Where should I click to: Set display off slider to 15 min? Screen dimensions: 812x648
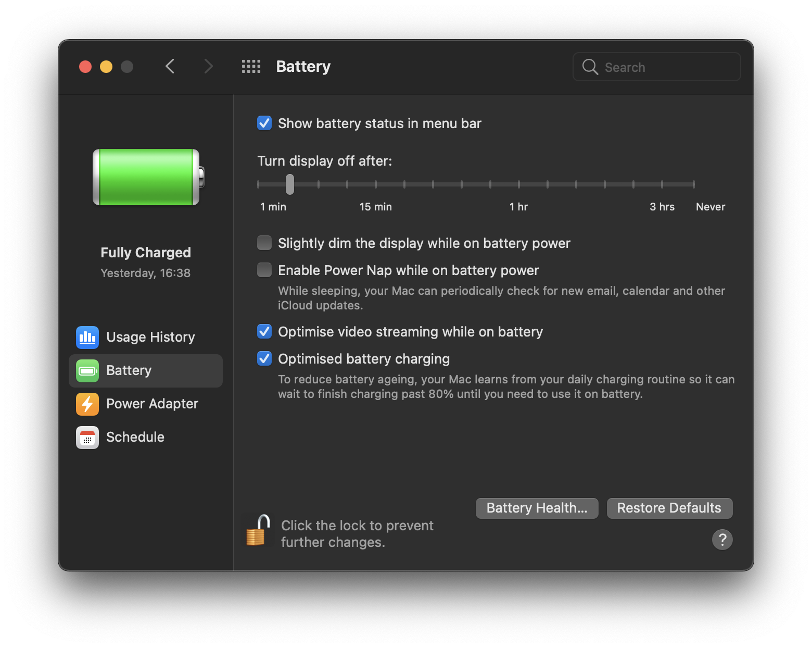tap(376, 184)
